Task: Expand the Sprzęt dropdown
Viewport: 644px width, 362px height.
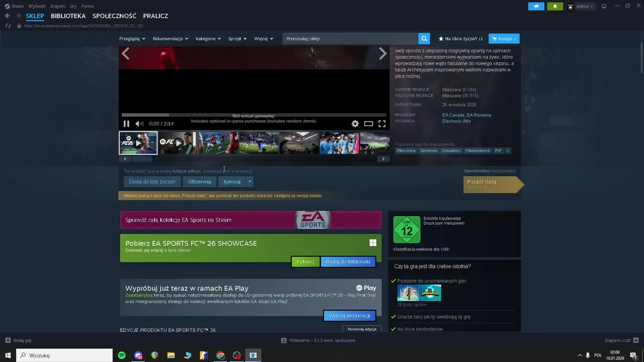Action: point(237,39)
